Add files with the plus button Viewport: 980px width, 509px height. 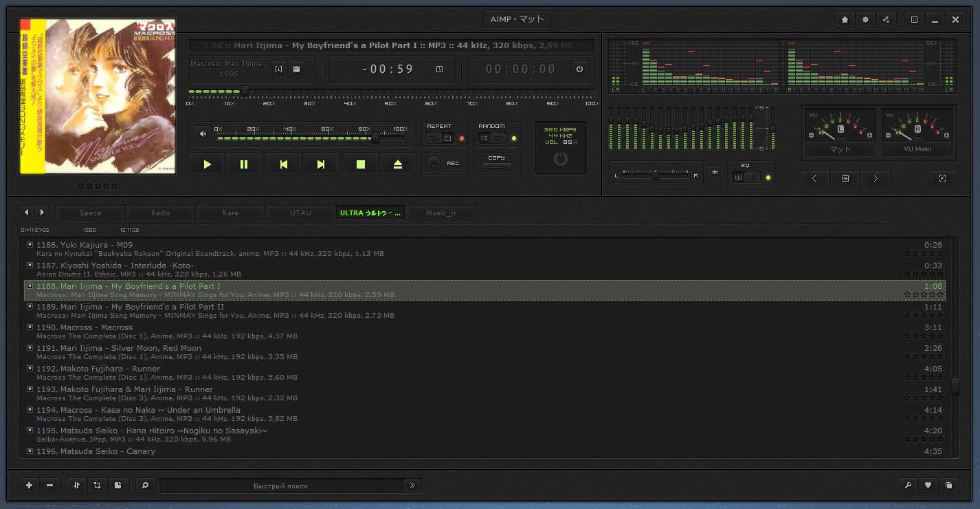[29, 485]
